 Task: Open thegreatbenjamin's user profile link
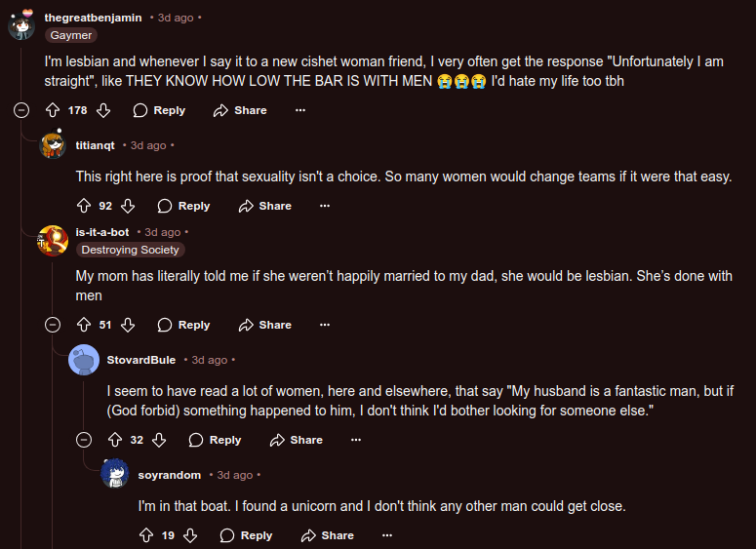pos(93,18)
